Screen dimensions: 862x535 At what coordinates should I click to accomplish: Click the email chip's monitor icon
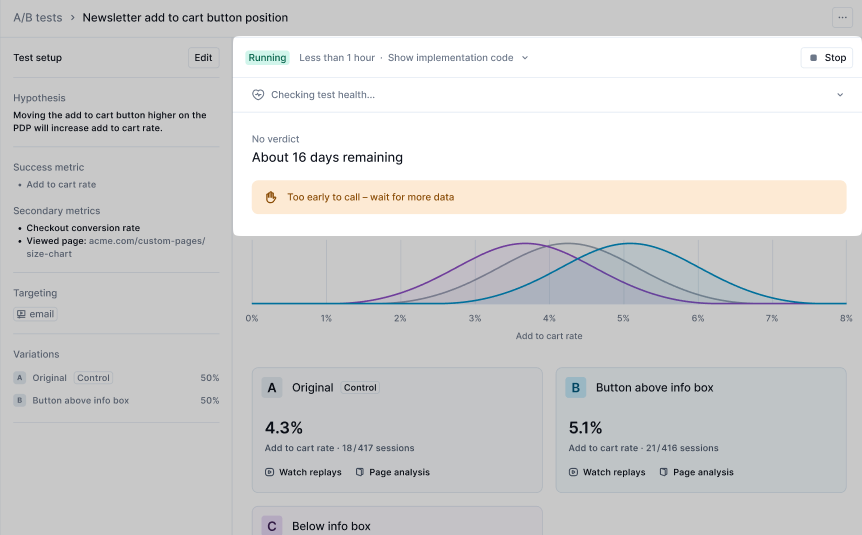click(x=21, y=314)
